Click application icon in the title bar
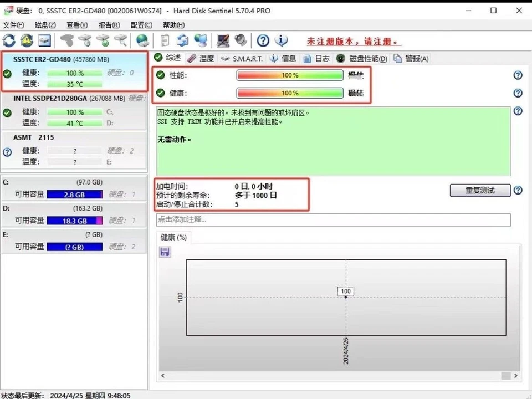The width and height of the screenshot is (532, 399). (8, 11)
